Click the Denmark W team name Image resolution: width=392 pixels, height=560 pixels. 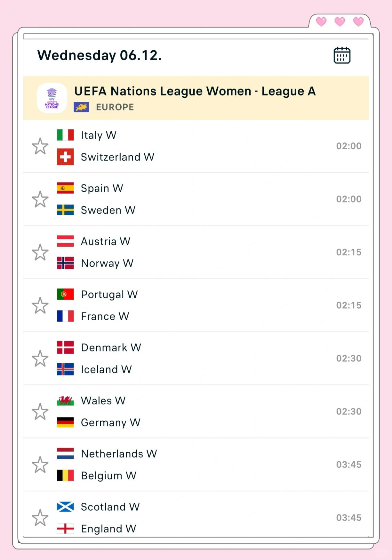111,348
